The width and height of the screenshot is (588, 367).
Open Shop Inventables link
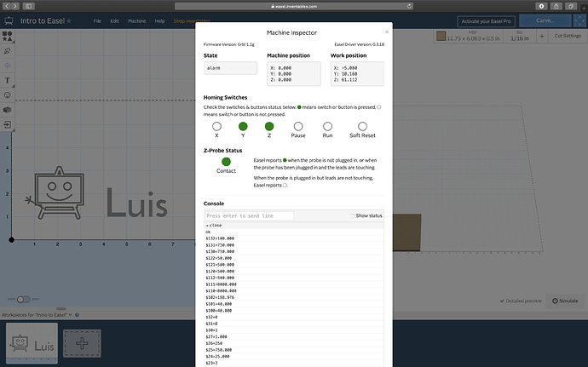point(191,21)
